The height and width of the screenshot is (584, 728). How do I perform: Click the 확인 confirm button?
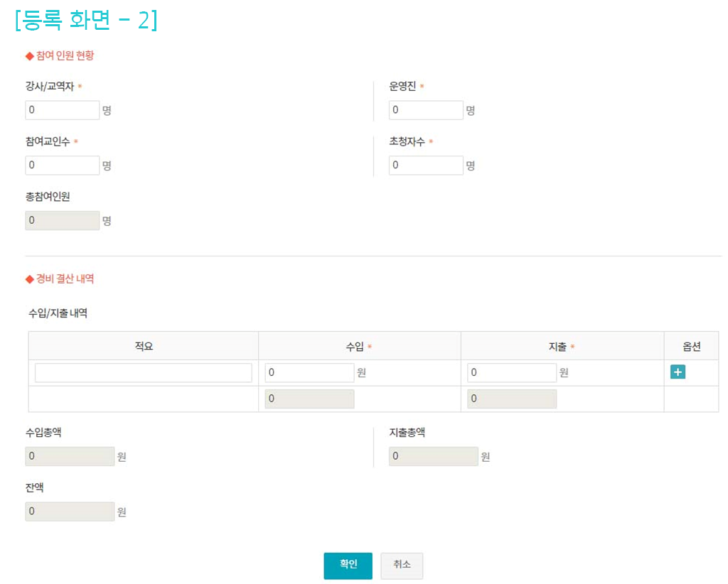tap(348, 566)
